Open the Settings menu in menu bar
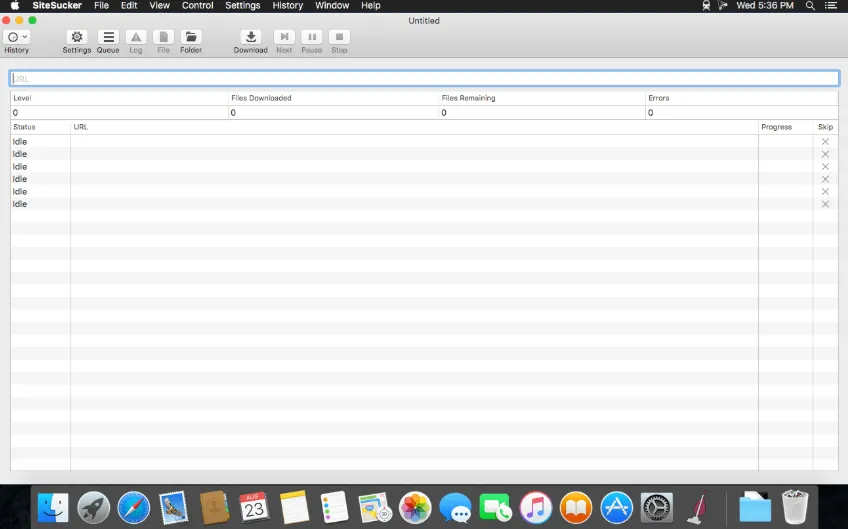The image size is (848, 529). click(x=242, y=5)
